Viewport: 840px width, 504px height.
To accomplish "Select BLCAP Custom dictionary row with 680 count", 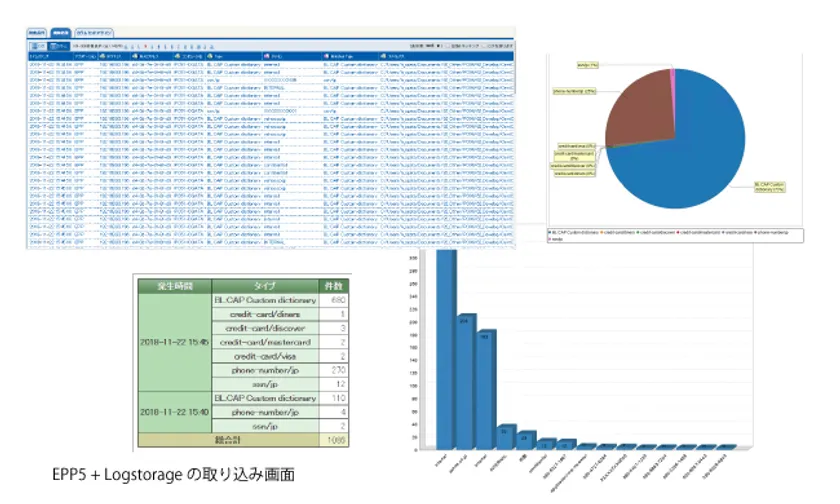I will point(281,300).
